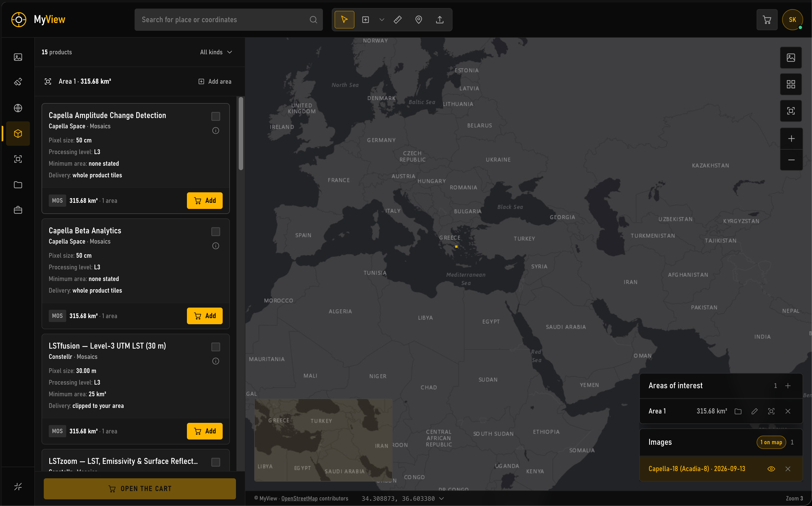
Task: Click Add area button
Action: 215,82
